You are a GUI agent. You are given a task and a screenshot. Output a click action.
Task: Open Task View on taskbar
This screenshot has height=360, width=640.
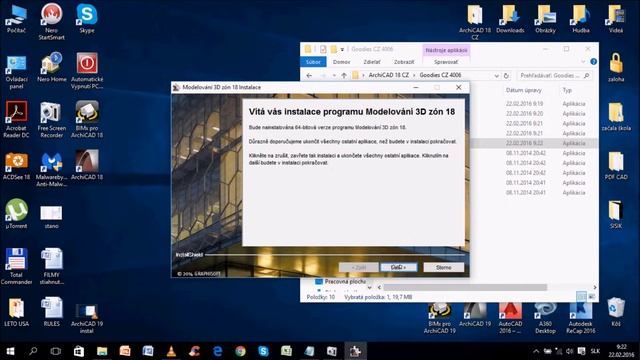click(x=56, y=351)
